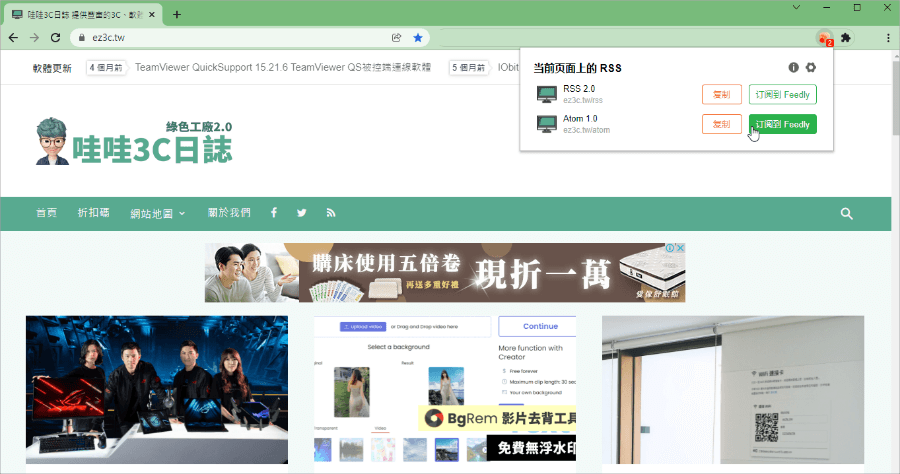This screenshot has height=474, width=900.
Task: Click the 軟體更新 label
Action: pyautogui.click(x=52, y=68)
